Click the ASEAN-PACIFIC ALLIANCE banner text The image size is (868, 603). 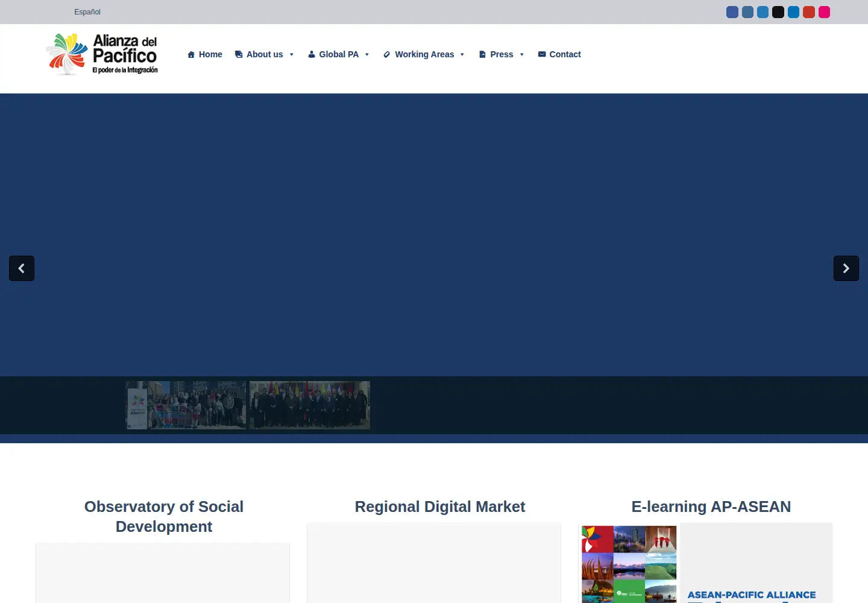pos(752,595)
